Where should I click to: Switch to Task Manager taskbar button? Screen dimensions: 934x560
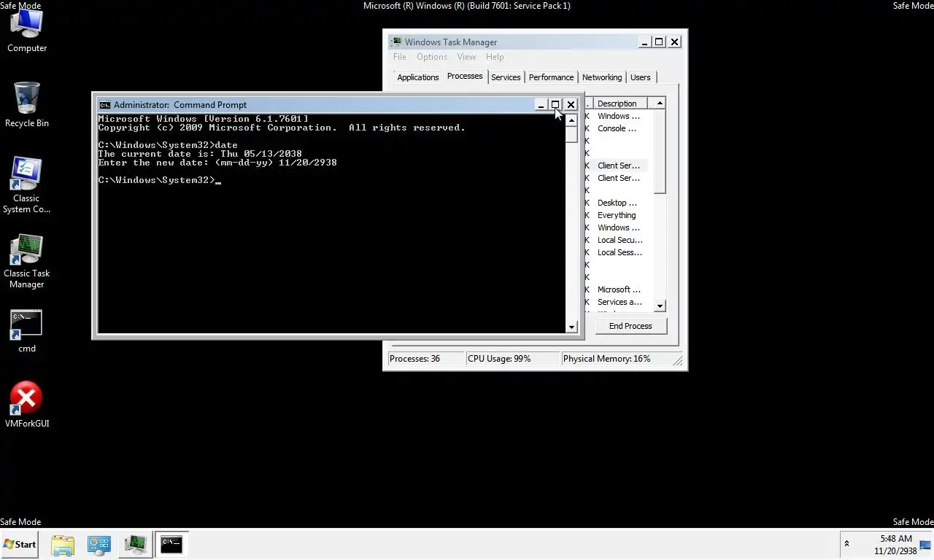(135, 544)
